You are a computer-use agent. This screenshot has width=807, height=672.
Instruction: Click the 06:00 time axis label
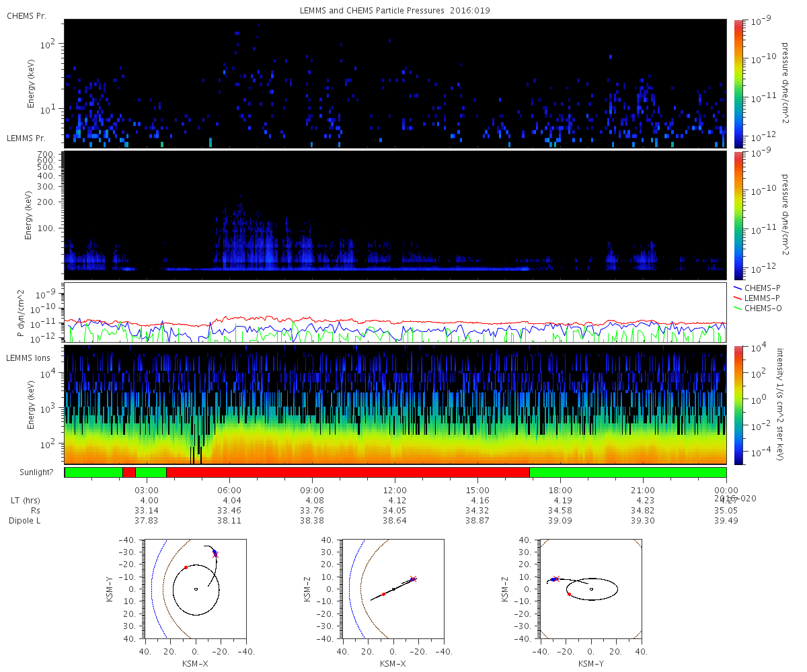pos(230,490)
